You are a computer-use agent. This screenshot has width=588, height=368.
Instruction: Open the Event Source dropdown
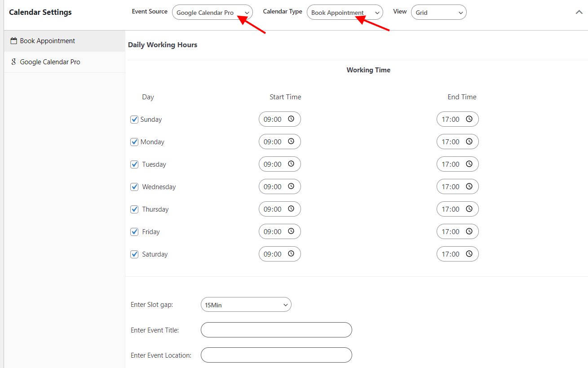[212, 13]
